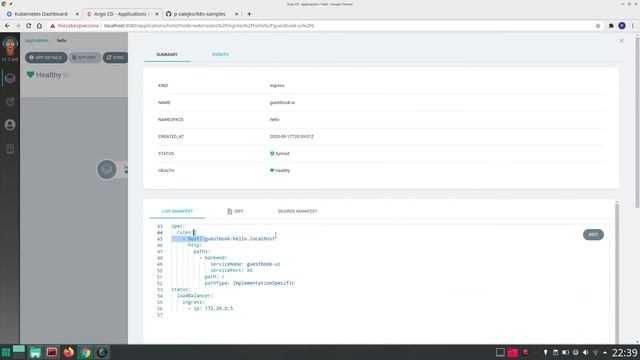640x360 pixels.
Task: Switch to the EVENTS tab
Action: (x=220, y=54)
